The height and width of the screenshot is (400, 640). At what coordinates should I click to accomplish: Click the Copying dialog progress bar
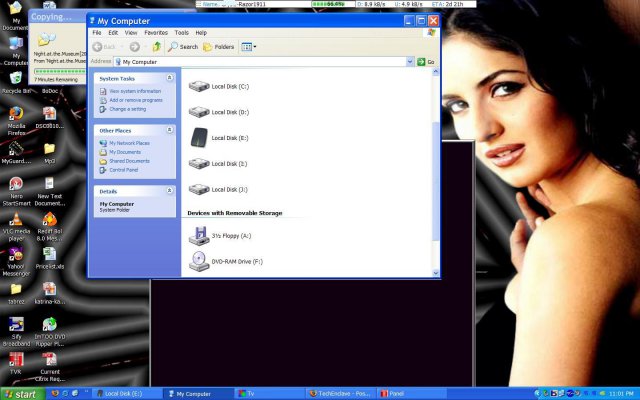pos(60,71)
